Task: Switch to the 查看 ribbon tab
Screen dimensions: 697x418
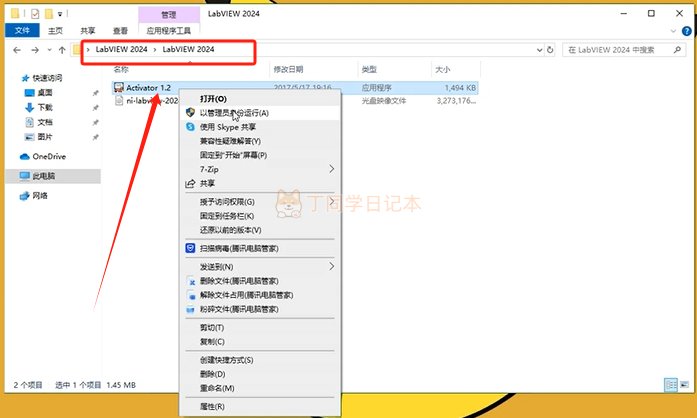Action: point(120,31)
